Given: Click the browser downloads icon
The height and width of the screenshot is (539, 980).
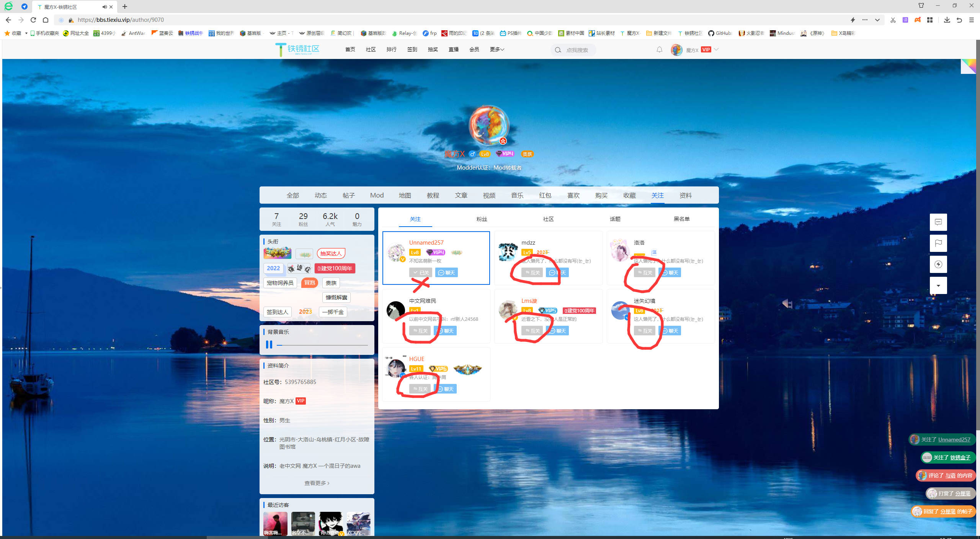Looking at the screenshot, I should (947, 20).
